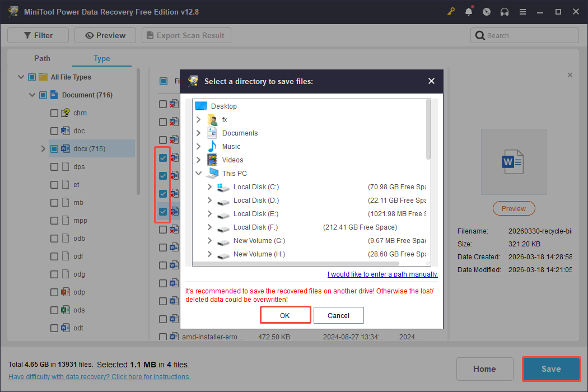
Task: Open the hamburger menu in the title bar
Action: tap(522, 11)
